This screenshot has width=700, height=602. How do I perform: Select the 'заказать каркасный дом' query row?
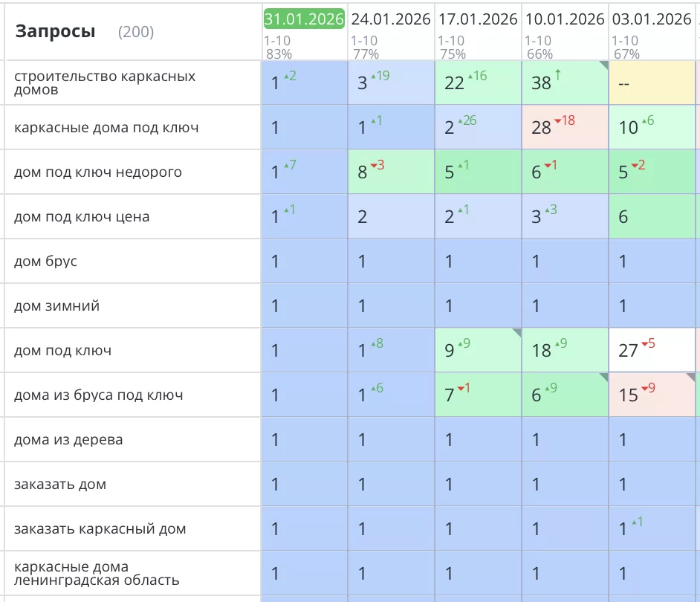[x=100, y=528]
